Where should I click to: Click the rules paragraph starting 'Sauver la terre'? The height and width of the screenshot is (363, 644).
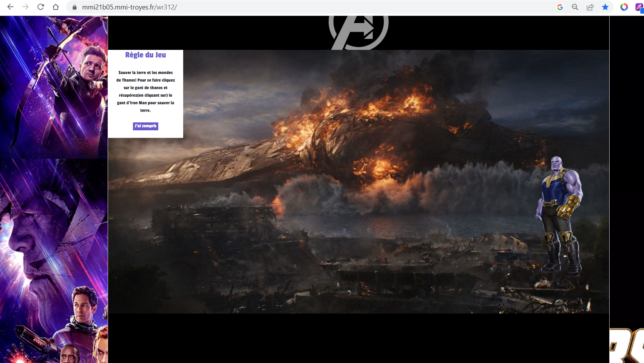click(145, 91)
